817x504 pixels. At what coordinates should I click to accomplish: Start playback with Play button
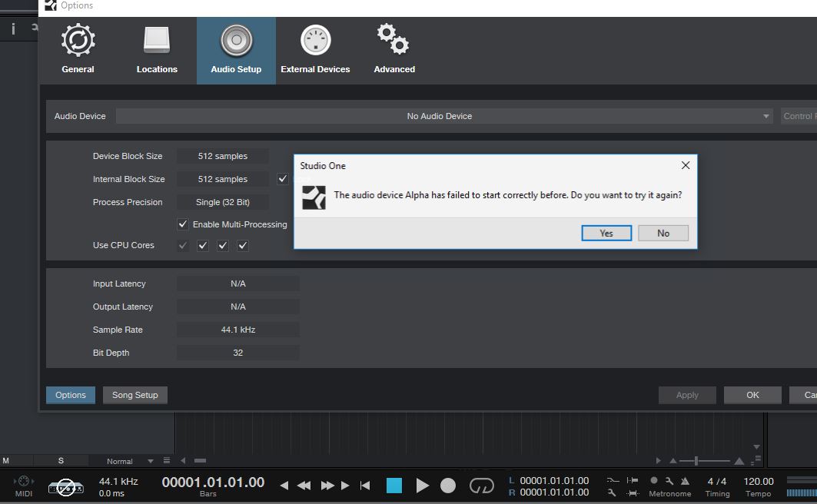click(422, 486)
